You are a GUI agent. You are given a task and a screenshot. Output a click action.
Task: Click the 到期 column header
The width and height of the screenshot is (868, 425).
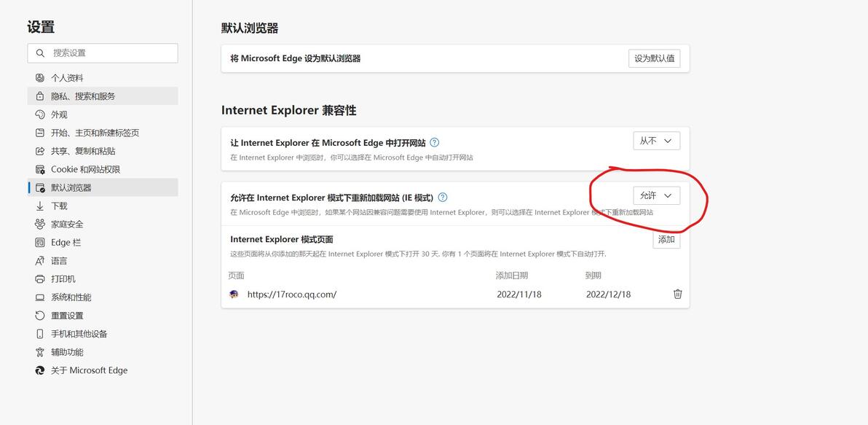[x=593, y=276]
